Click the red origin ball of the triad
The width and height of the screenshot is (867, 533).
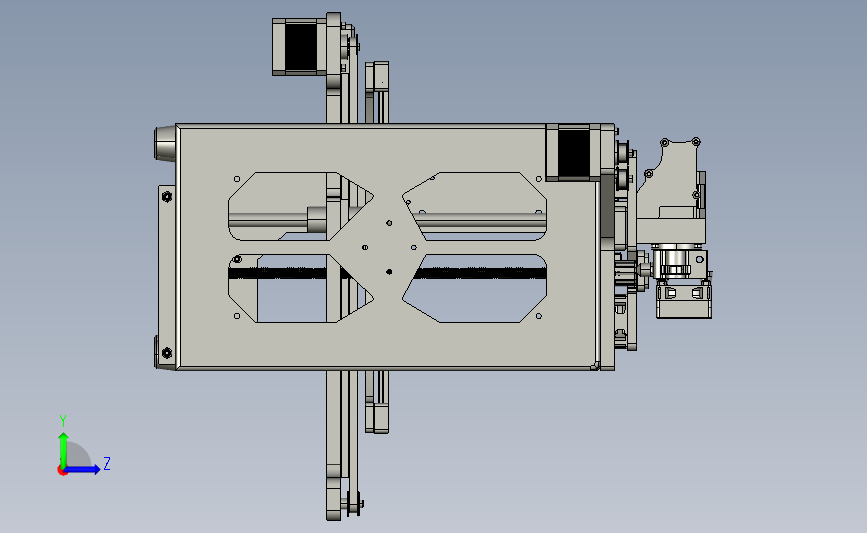coord(62,471)
